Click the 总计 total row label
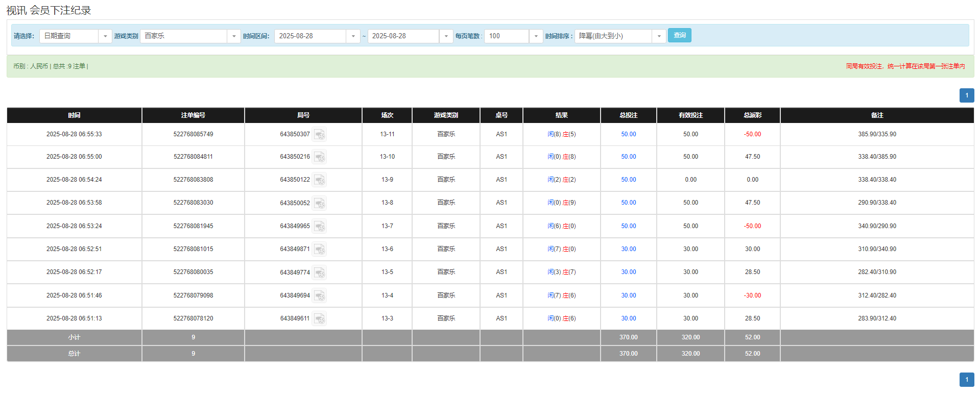The width and height of the screenshot is (980, 396). tap(74, 354)
